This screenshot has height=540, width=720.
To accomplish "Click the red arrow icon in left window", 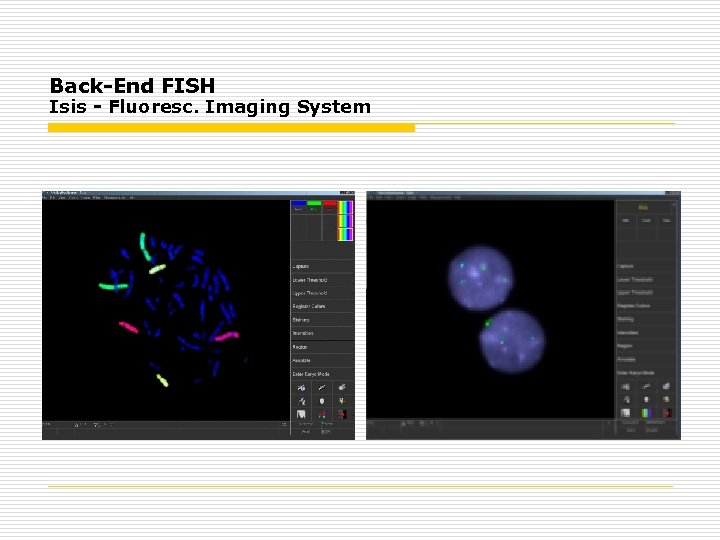I will [x=343, y=415].
